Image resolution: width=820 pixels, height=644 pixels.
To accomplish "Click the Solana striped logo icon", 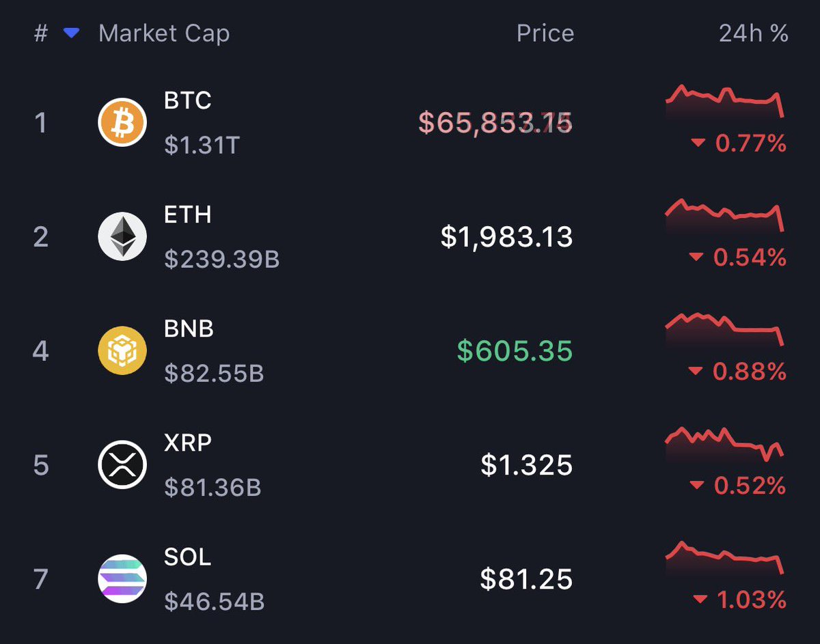I will coord(122,579).
